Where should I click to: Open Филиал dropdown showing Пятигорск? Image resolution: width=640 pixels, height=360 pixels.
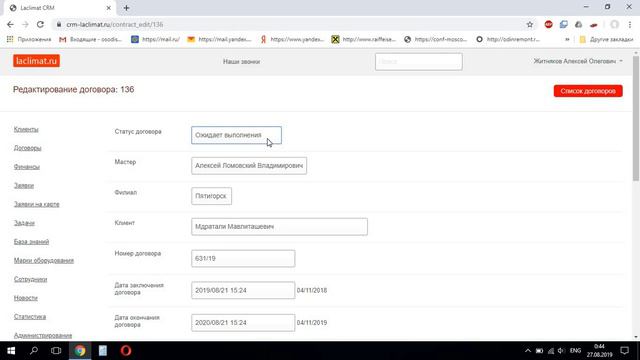point(211,196)
